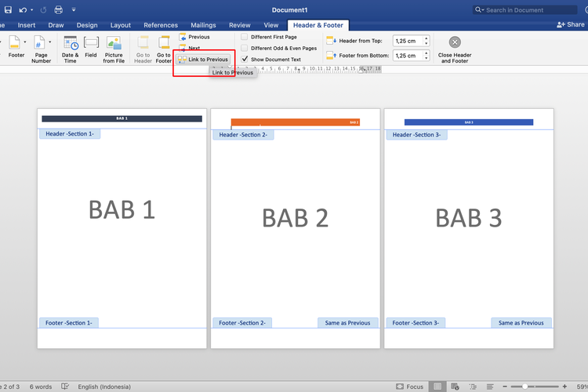
Task: Switch to Draft view icon
Action: coord(490,387)
